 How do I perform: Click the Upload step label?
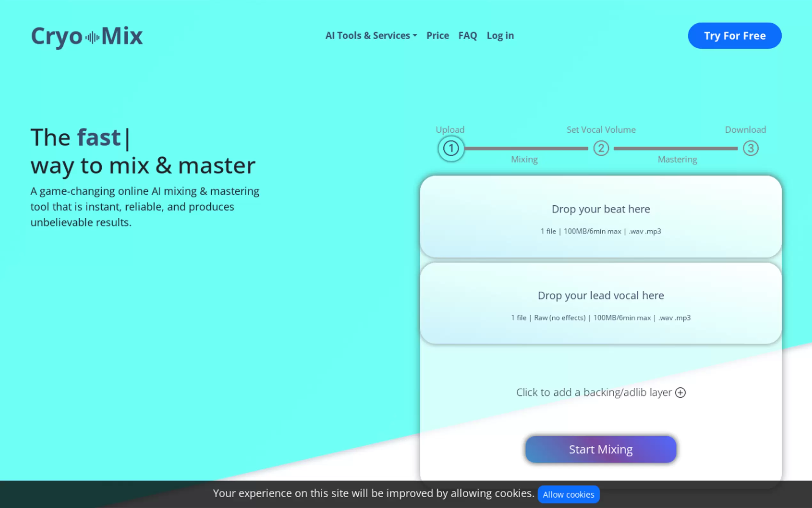450,130
